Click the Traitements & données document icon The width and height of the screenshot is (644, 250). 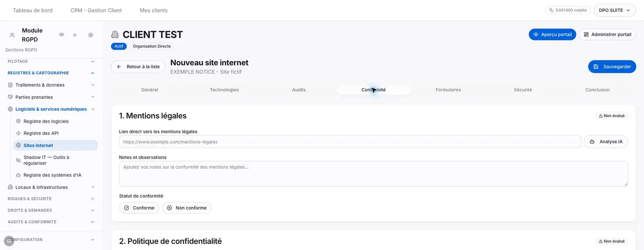point(11,85)
